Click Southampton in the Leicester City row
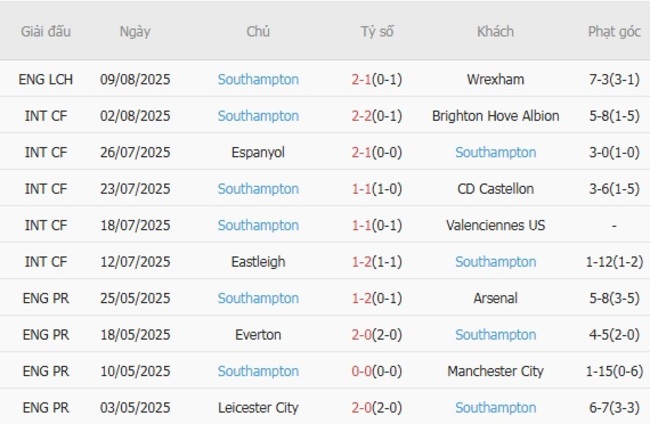Viewport: 650px width, 424px height. [495, 408]
